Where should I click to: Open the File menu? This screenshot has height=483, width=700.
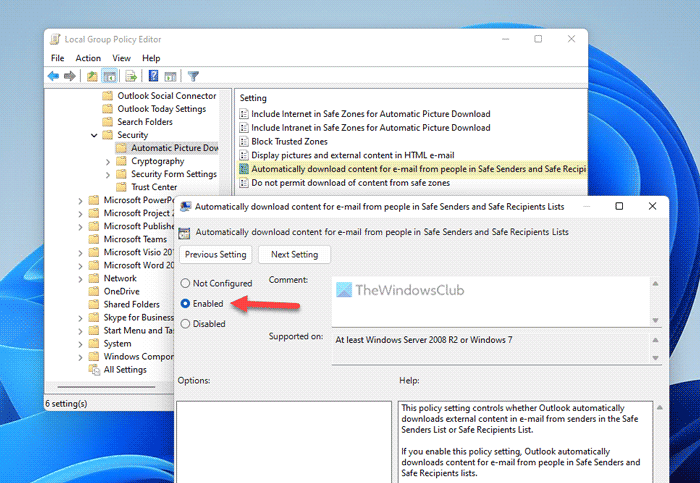(58, 58)
